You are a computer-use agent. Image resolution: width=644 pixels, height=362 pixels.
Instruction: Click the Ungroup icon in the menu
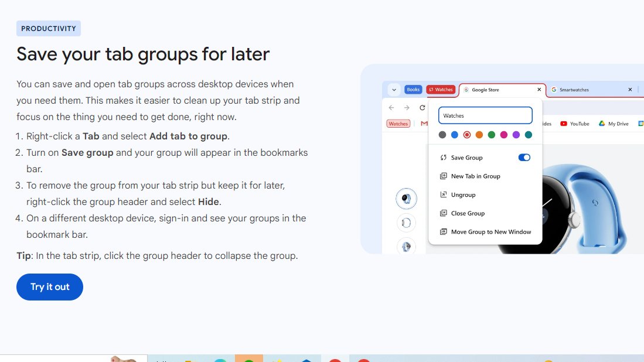444,194
